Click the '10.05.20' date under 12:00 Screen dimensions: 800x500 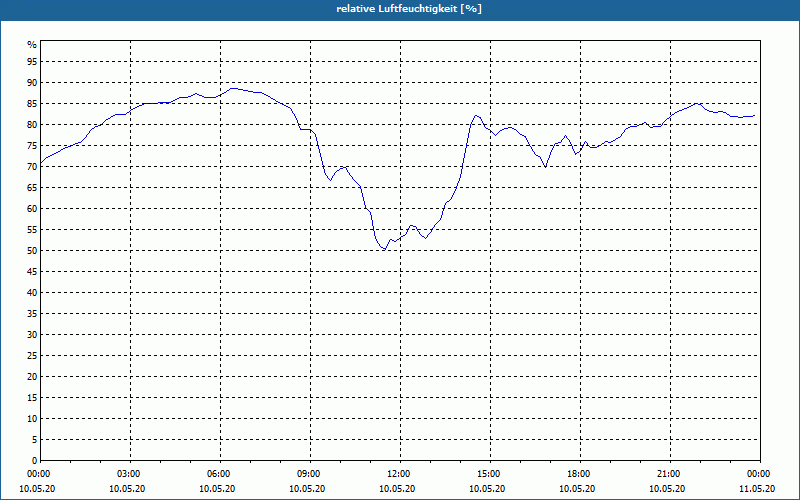[397, 489]
